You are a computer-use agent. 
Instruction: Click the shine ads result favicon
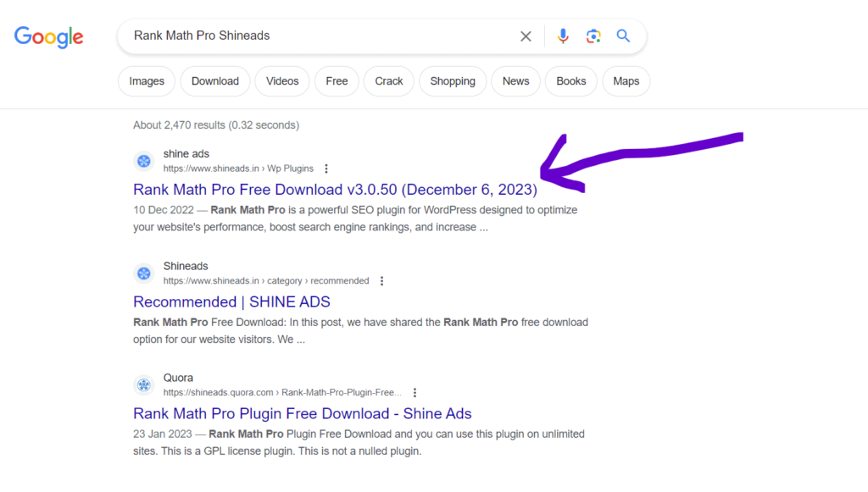coord(144,161)
